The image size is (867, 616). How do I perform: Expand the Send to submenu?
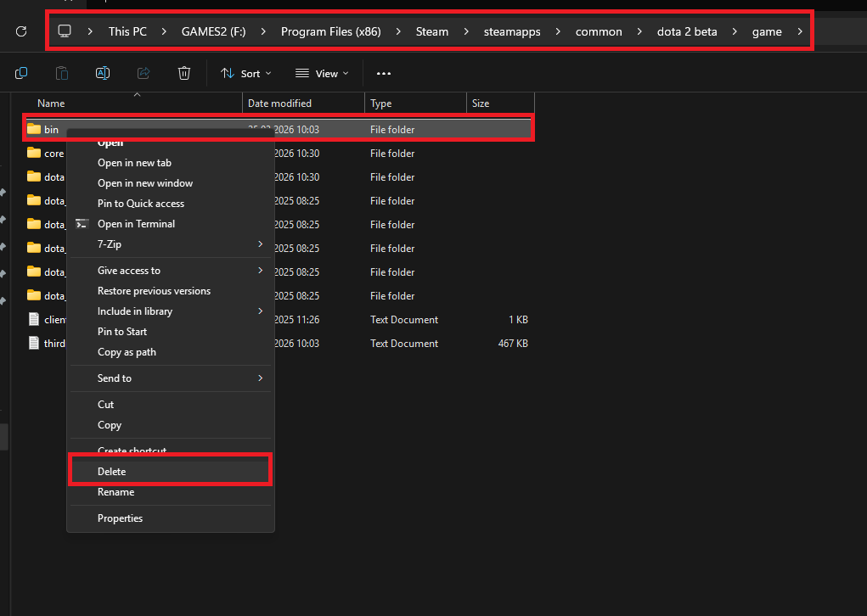[171, 378]
